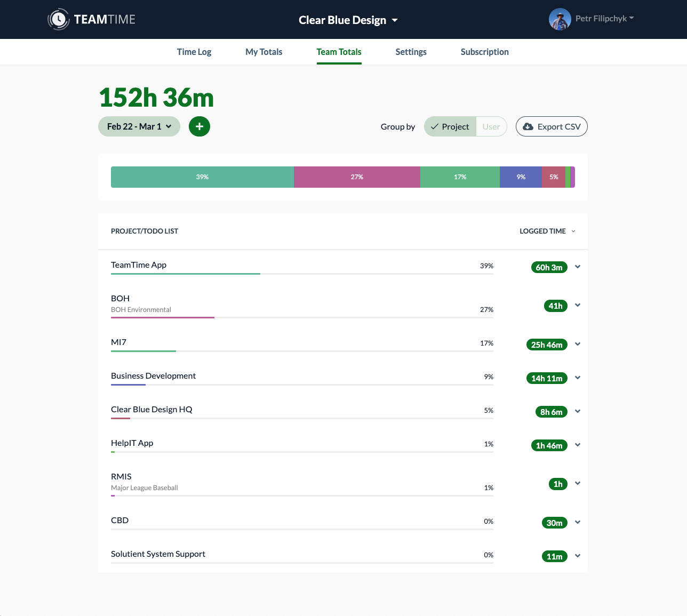
Task: Click the TeamTime App project name
Action: pyautogui.click(x=139, y=265)
